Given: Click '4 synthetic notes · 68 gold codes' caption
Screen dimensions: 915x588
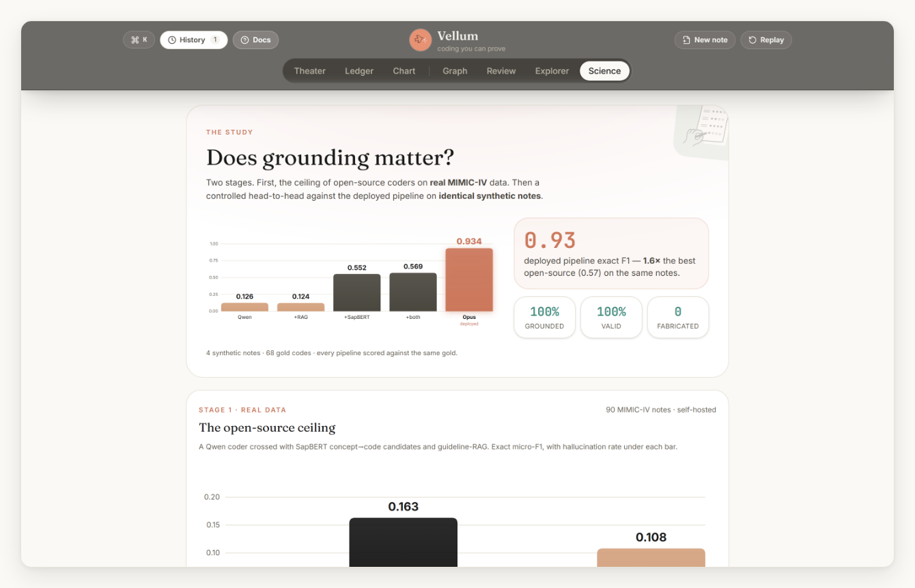Looking at the screenshot, I should point(332,353).
